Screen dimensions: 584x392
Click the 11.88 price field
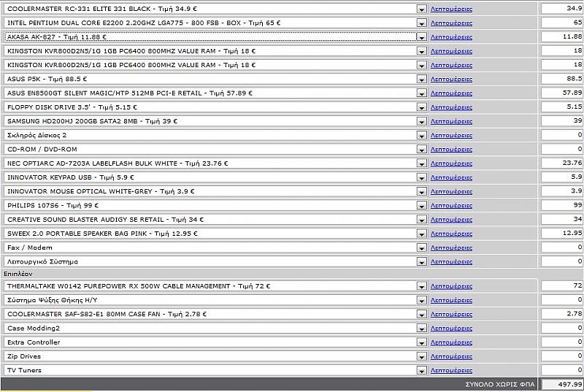point(562,36)
